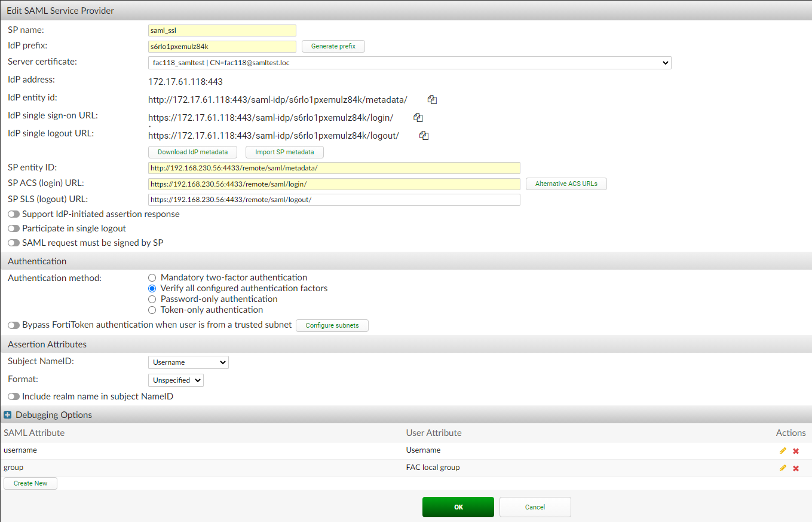Enable SAML request must be signed by SP
812x522 pixels.
[13, 242]
